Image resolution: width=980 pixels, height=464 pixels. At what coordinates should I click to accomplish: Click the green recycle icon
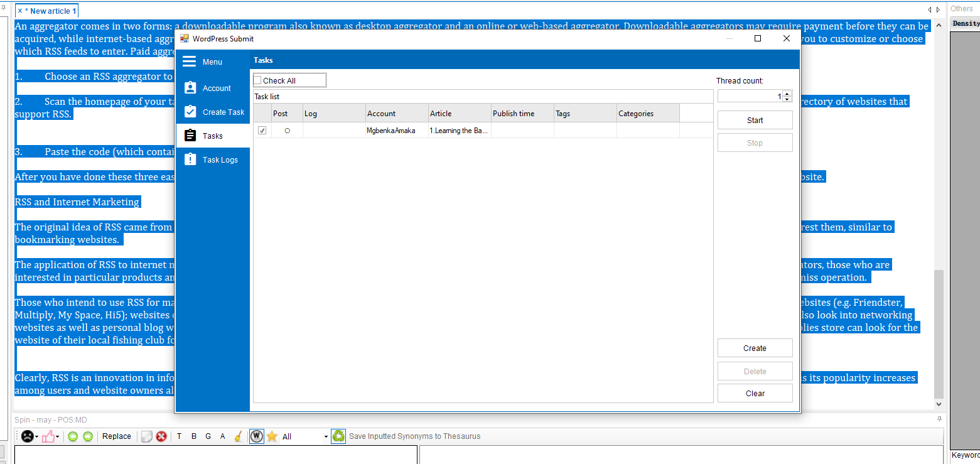point(338,436)
